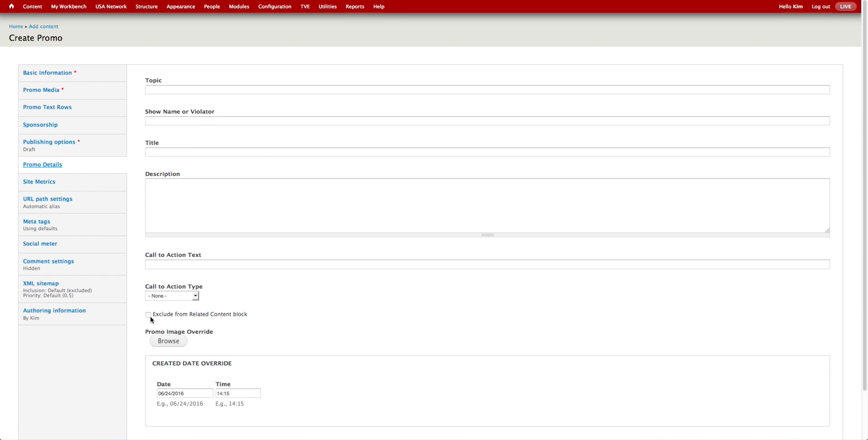Focus the Show Name or Violator field

point(487,121)
